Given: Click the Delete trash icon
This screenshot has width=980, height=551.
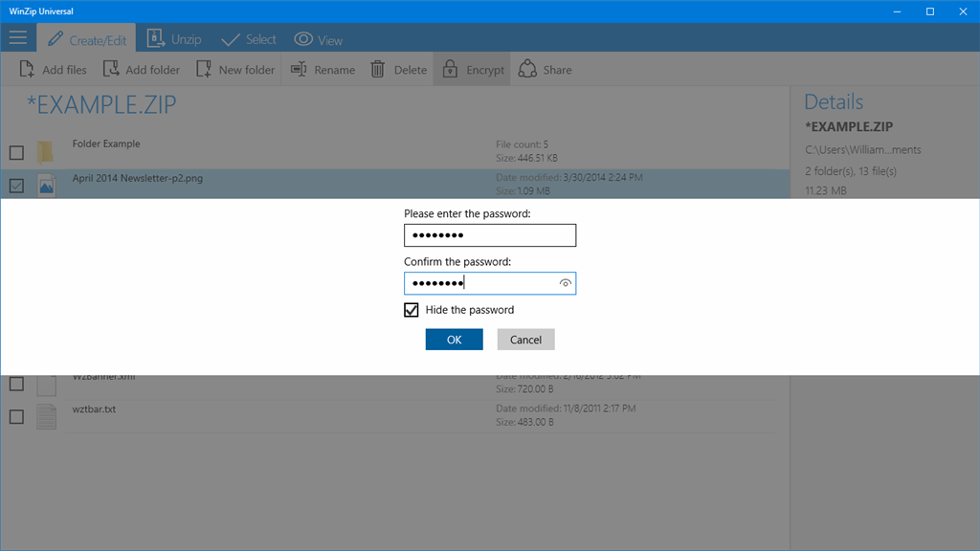Looking at the screenshot, I should click(x=377, y=69).
